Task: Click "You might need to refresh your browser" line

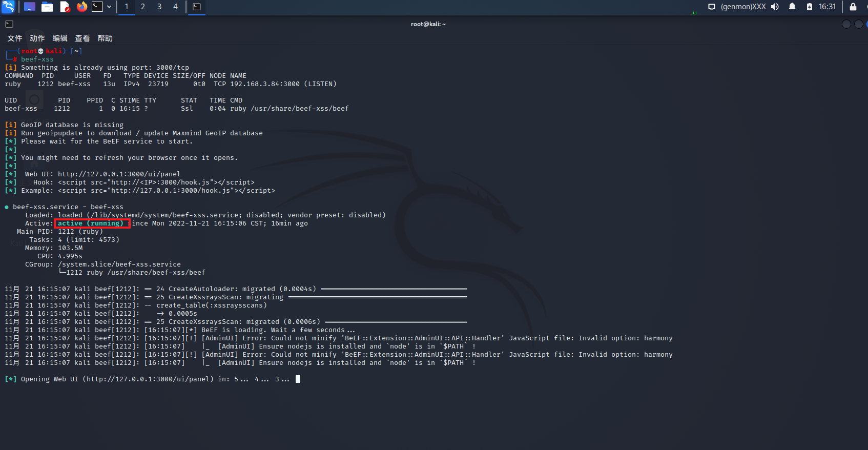Action: pyautogui.click(x=130, y=158)
